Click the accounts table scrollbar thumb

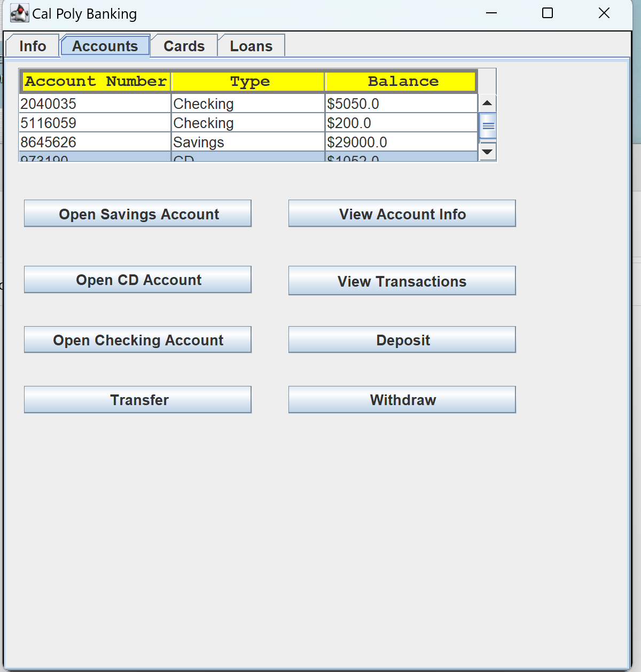[488, 126]
